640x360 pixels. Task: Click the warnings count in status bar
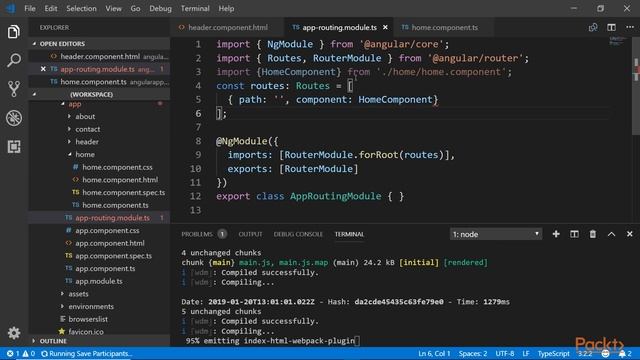29,353
